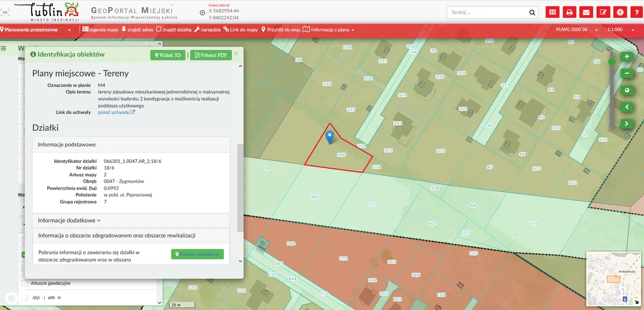
Task: Click the print map icon
Action: point(569,13)
